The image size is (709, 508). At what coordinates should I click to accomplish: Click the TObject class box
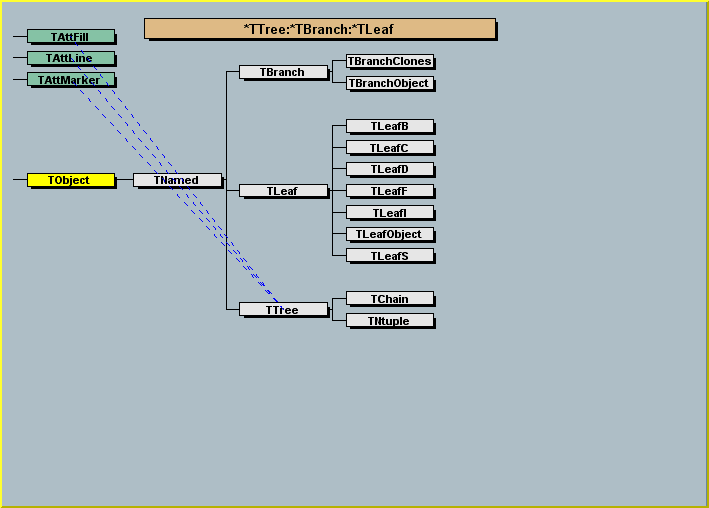[x=70, y=180]
